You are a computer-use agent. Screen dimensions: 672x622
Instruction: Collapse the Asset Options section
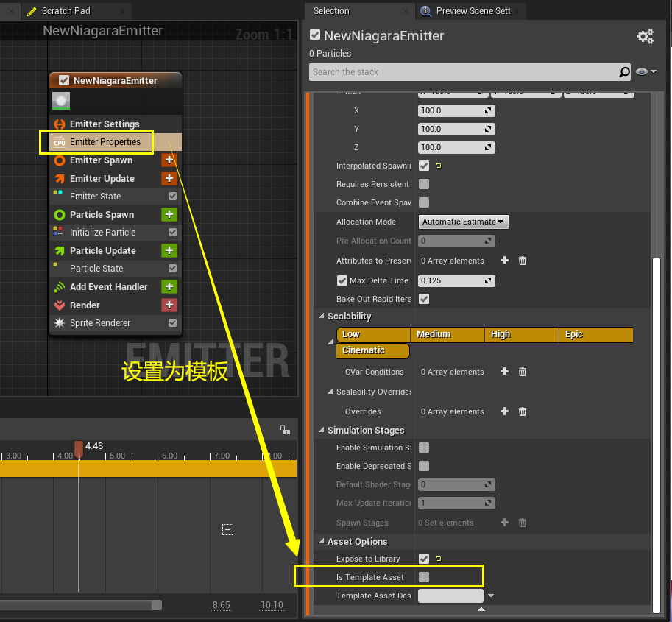pos(322,542)
